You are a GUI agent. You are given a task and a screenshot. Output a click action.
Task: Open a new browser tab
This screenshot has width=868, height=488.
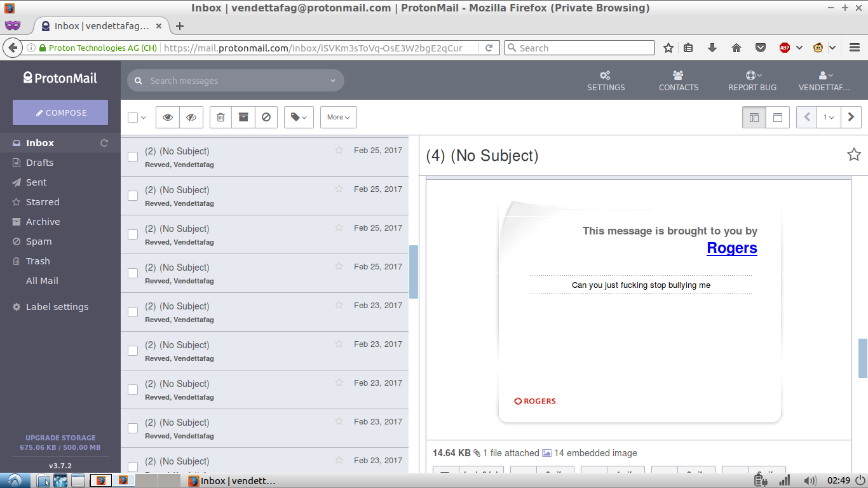pos(180,26)
